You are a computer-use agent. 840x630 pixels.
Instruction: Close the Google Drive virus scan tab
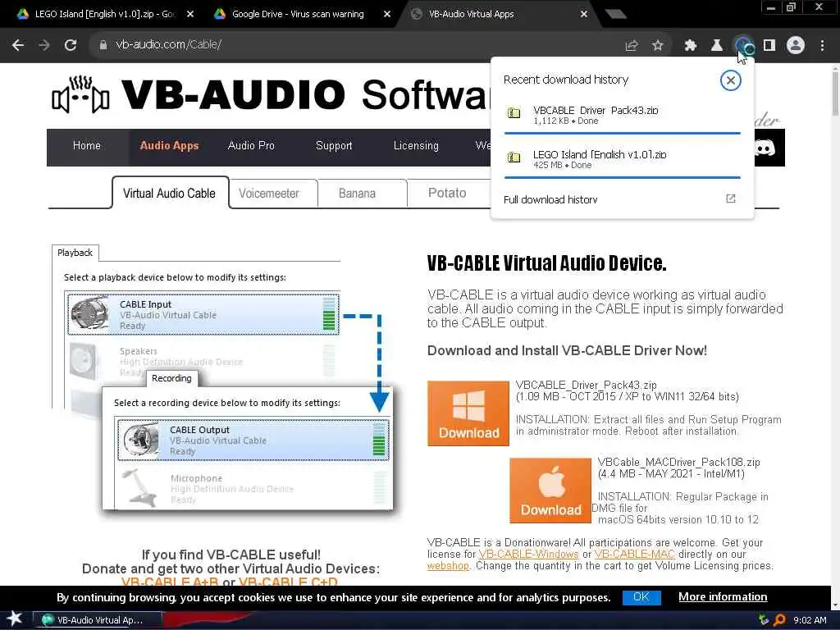tap(387, 15)
